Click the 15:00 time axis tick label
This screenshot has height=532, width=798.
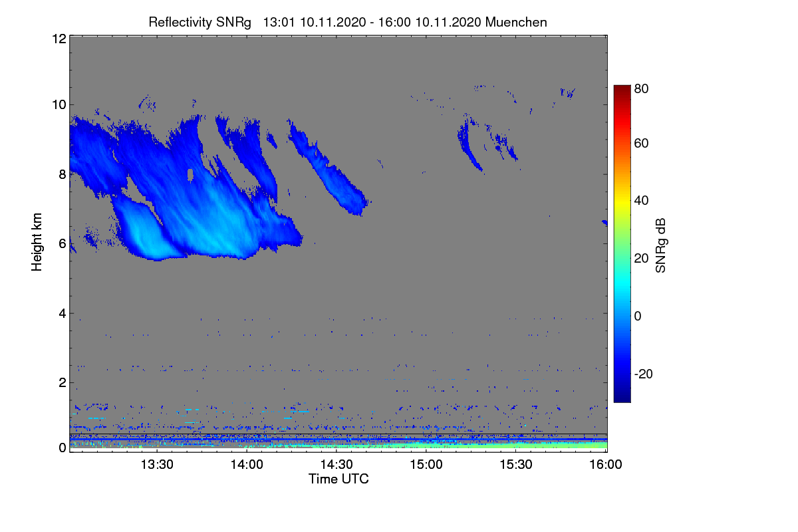pyautogui.click(x=426, y=464)
